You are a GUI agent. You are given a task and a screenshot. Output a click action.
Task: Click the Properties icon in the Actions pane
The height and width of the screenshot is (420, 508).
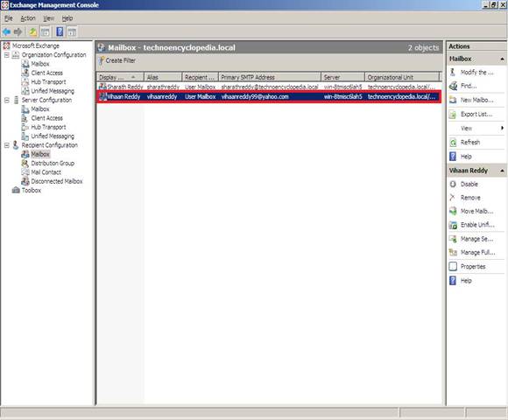coord(453,266)
